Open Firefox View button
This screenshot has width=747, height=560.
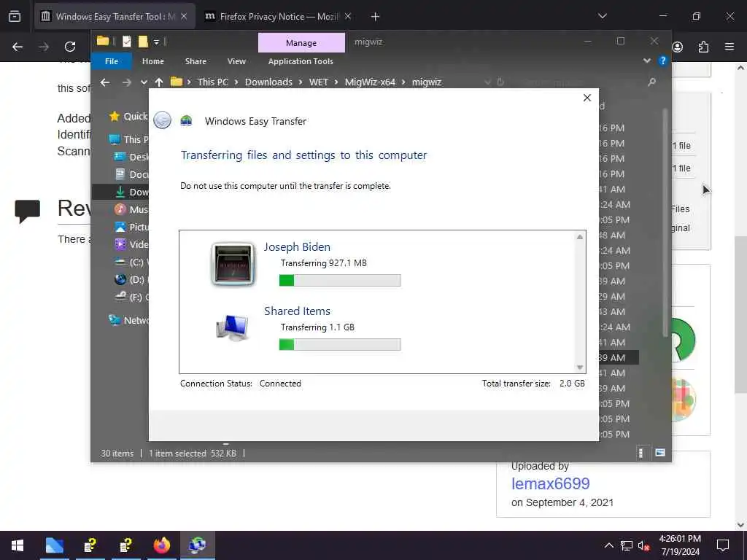[15, 16]
